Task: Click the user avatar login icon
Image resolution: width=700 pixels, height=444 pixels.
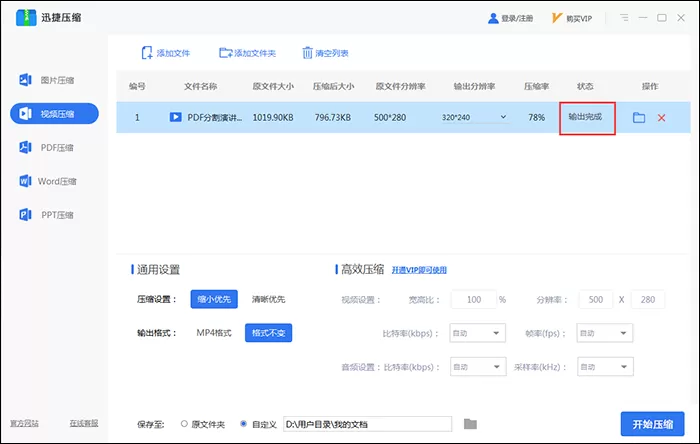Action: point(493,18)
